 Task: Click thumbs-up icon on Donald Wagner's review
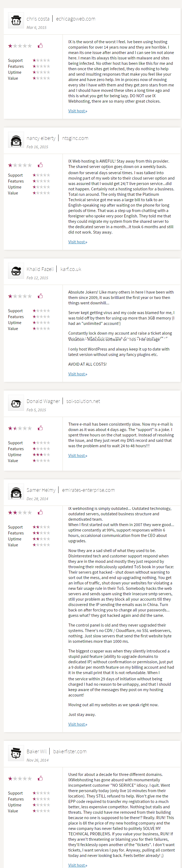(40, 428)
